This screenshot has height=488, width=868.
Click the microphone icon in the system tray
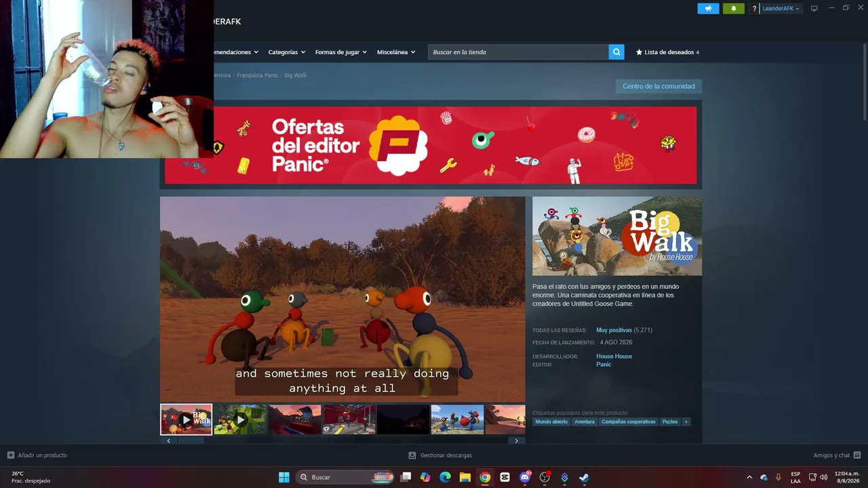pyautogui.click(x=778, y=477)
